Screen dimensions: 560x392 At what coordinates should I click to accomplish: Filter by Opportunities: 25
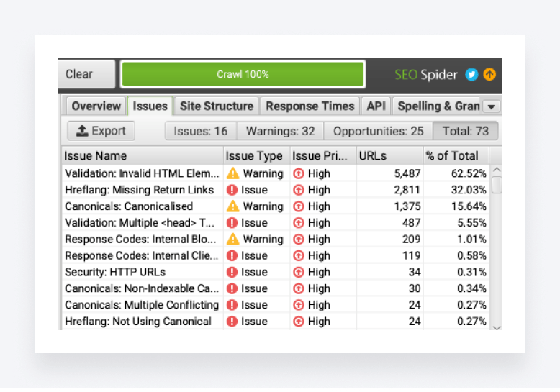[x=378, y=131]
